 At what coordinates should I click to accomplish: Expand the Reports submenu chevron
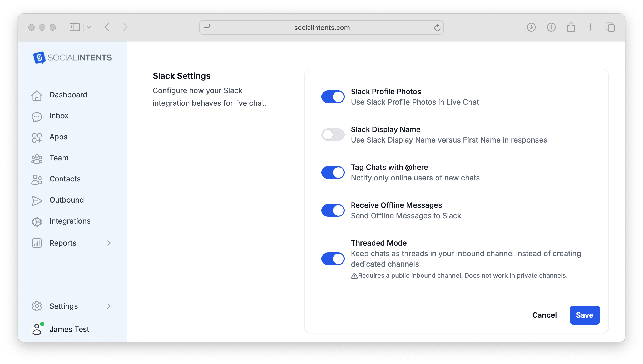click(109, 243)
